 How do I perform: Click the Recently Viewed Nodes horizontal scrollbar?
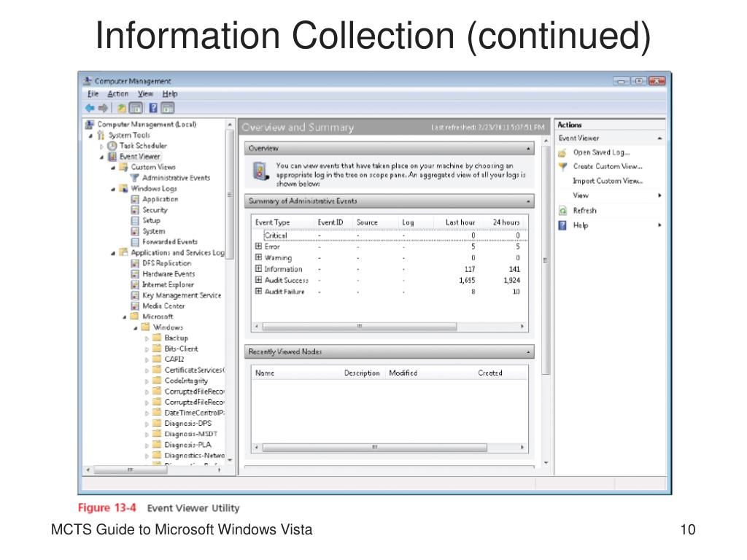tap(374, 448)
